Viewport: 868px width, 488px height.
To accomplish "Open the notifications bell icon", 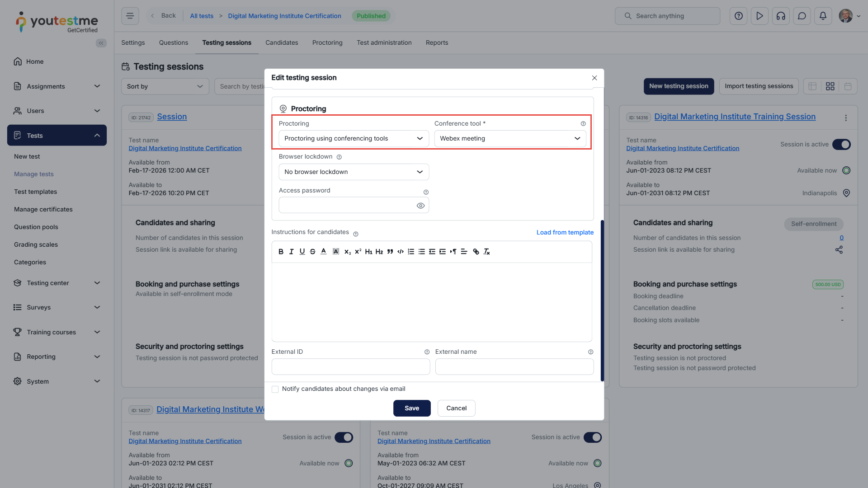I will click(823, 16).
